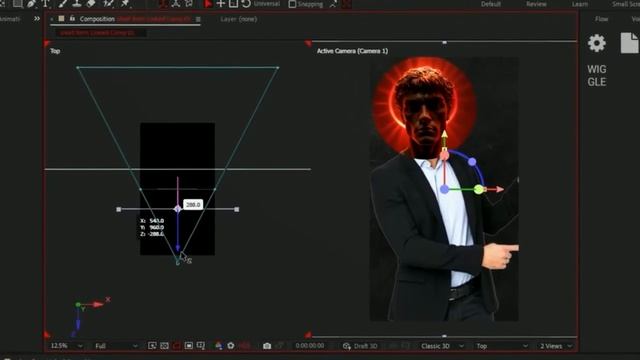The width and height of the screenshot is (640, 360).
Task: Open the Composition panel menu icon
Action: pyautogui.click(x=198, y=19)
